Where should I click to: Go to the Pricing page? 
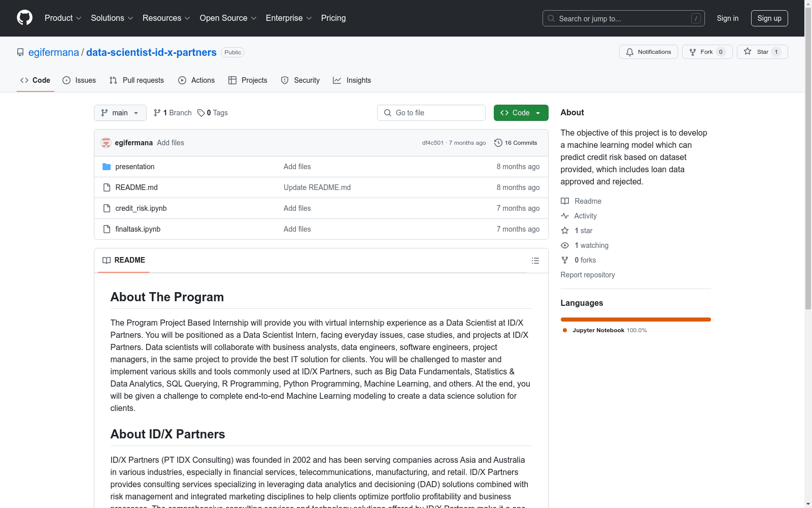[333, 18]
